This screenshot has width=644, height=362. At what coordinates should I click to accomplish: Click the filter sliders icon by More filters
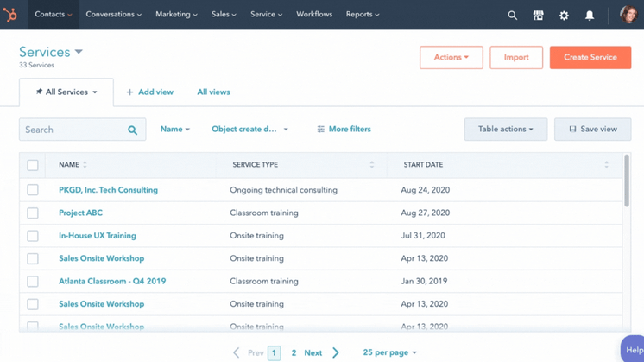(321, 129)
